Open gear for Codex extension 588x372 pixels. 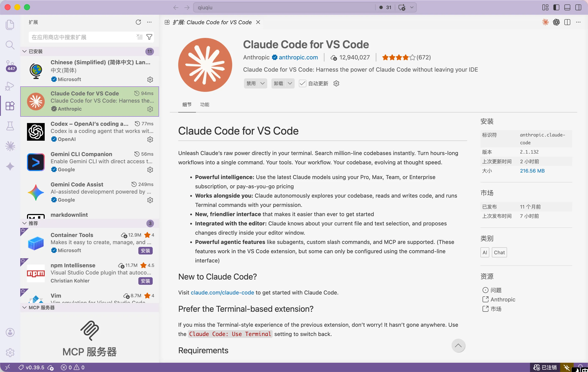[x=150, y=139]
